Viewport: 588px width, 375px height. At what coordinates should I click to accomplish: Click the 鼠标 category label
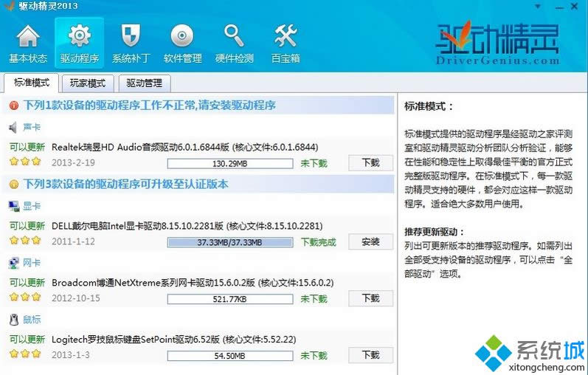pos(32,320)
